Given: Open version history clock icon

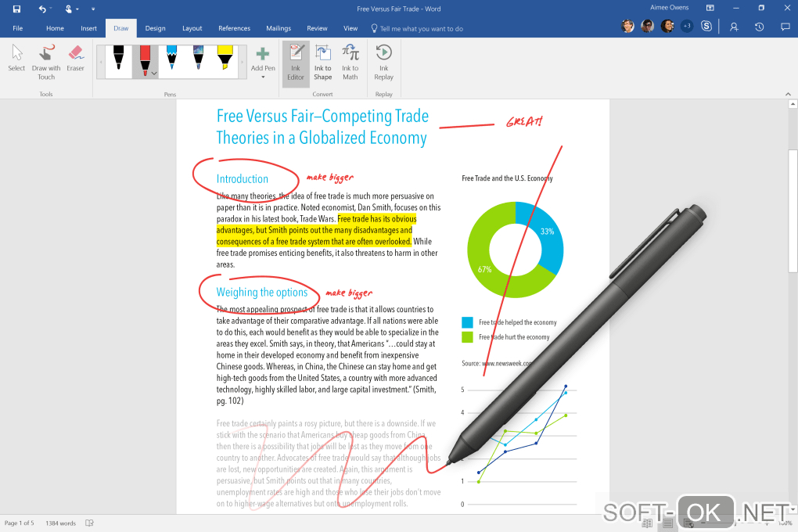Looking at the screenshot, I should pyautogui.click(x=760, y=27).
